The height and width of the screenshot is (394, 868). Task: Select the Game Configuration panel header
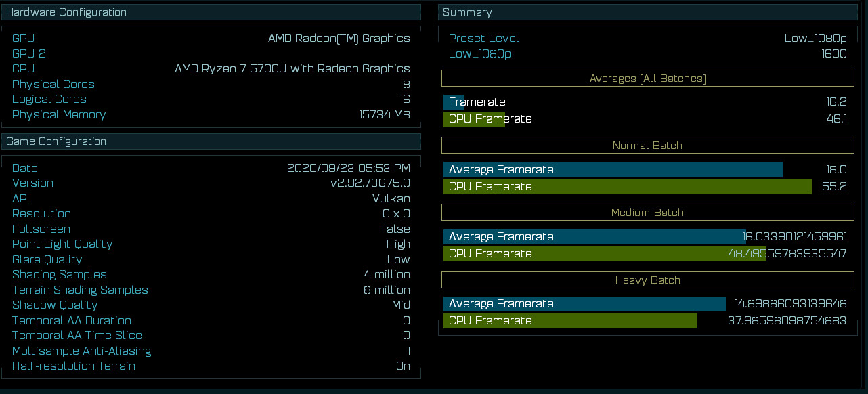click(x=211, y=141)
